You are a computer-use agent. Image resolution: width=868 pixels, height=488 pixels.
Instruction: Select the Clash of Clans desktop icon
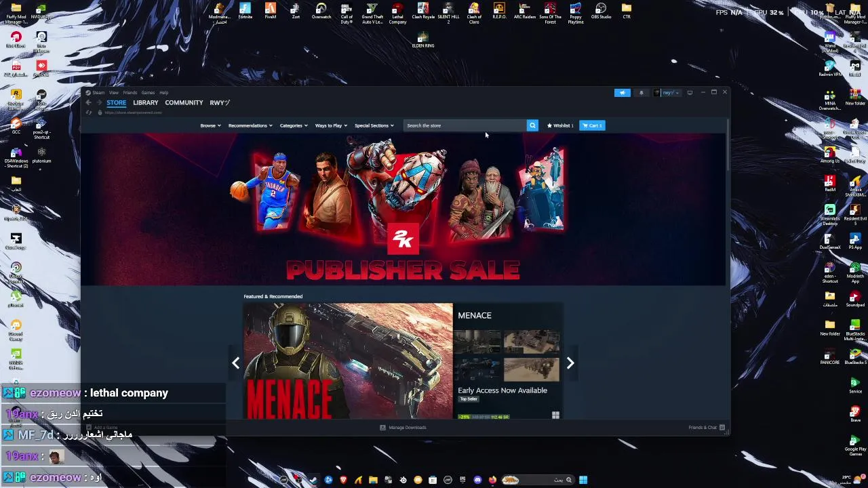pos(474,14)
